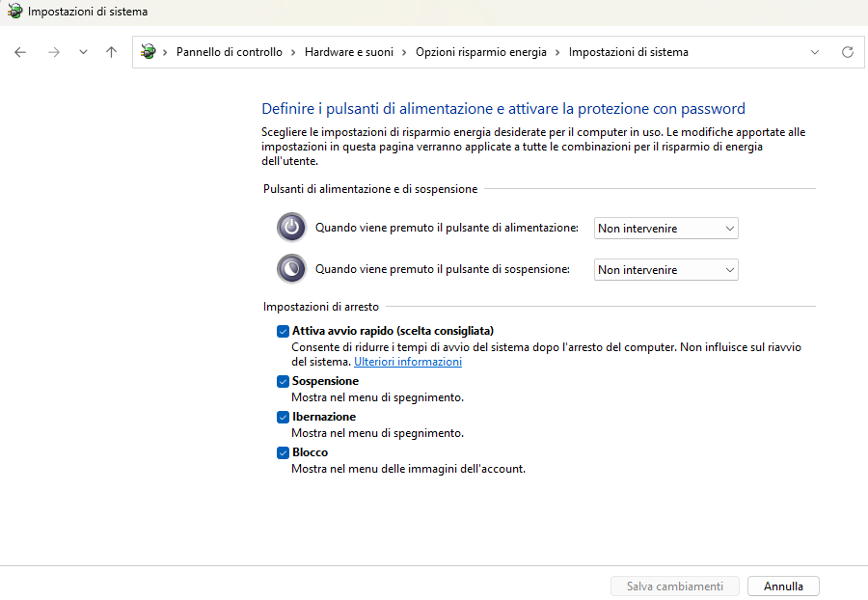Click the sleep button icon
Image resolution: width=868 pixels, height=600 pixels.
[290, 268]
